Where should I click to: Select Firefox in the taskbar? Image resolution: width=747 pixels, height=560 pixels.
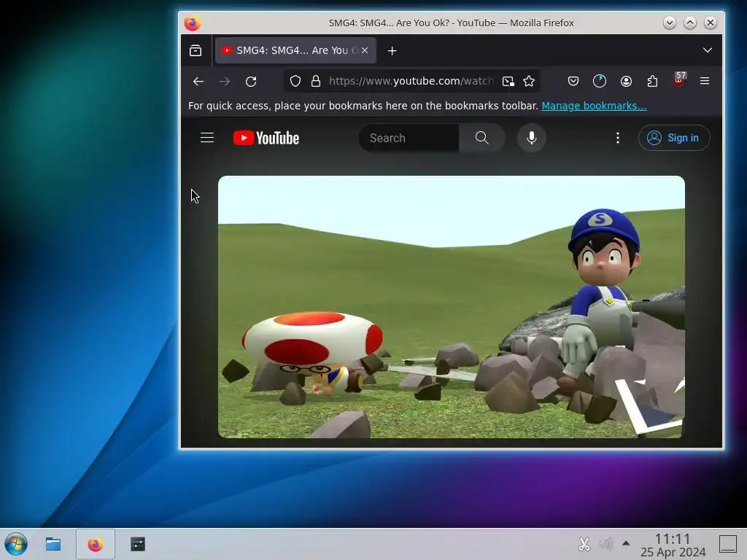click(96, 544)
